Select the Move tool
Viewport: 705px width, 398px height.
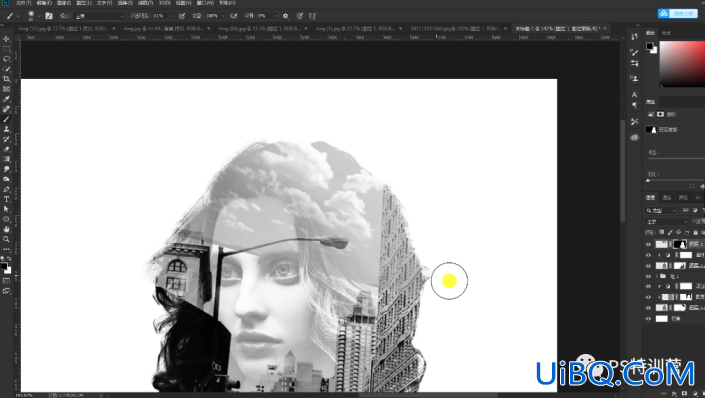6,39
